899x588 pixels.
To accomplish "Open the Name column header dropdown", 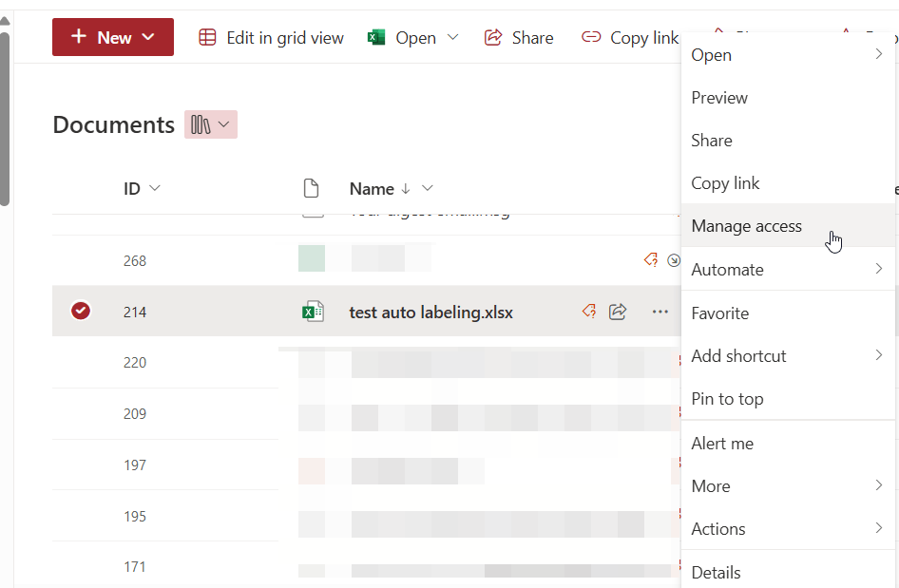I will [x=427, y=188].
